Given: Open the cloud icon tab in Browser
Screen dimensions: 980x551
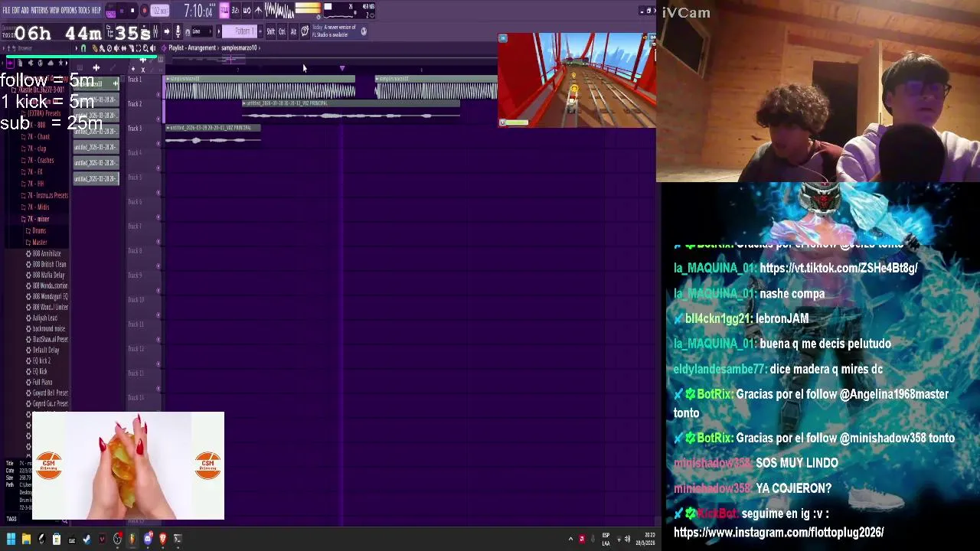Looking at the screenshot, I should tap(51, 63).
